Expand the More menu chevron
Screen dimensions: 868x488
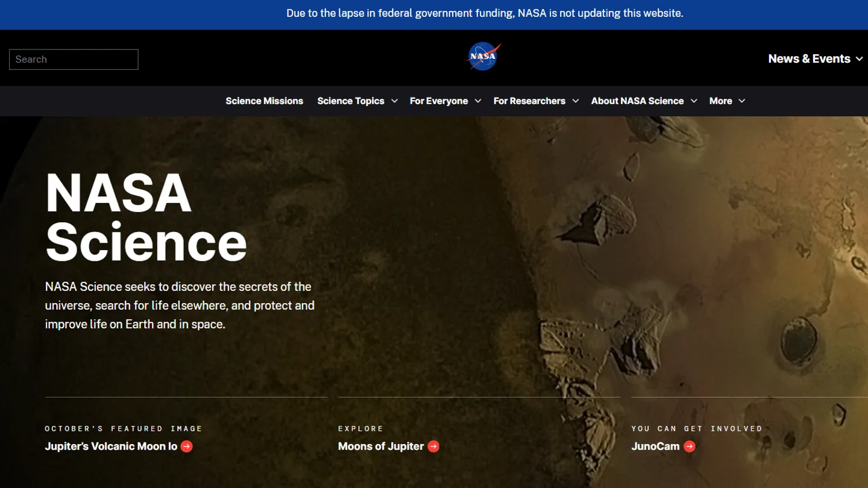[x=742, y=101]
